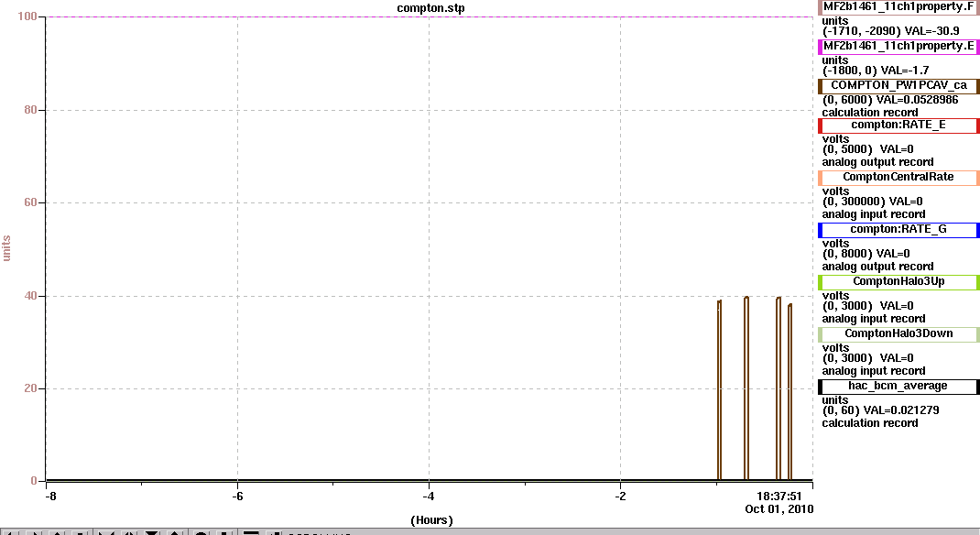Click analog input record under ComptonCentralRate
Viewport: 980px width, 535px height.
tap(874, 214)
